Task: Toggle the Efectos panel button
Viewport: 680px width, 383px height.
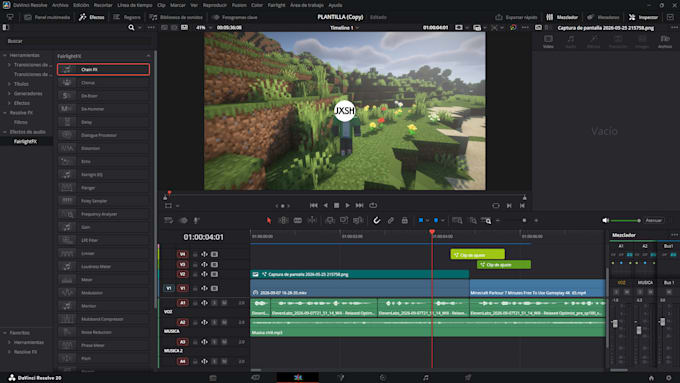Action: click(92, 17)
